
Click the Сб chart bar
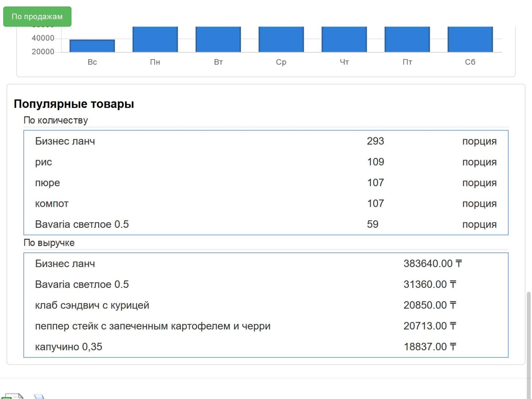click(x=470, y=39)
